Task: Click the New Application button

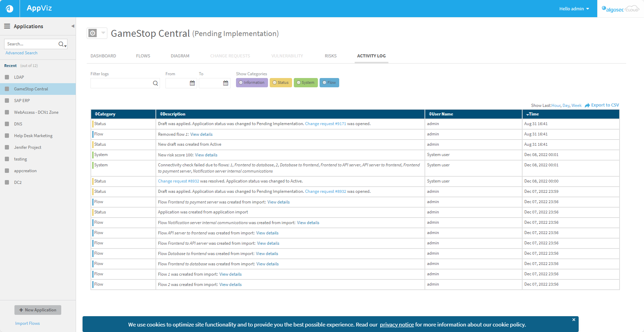Action: 38,310
